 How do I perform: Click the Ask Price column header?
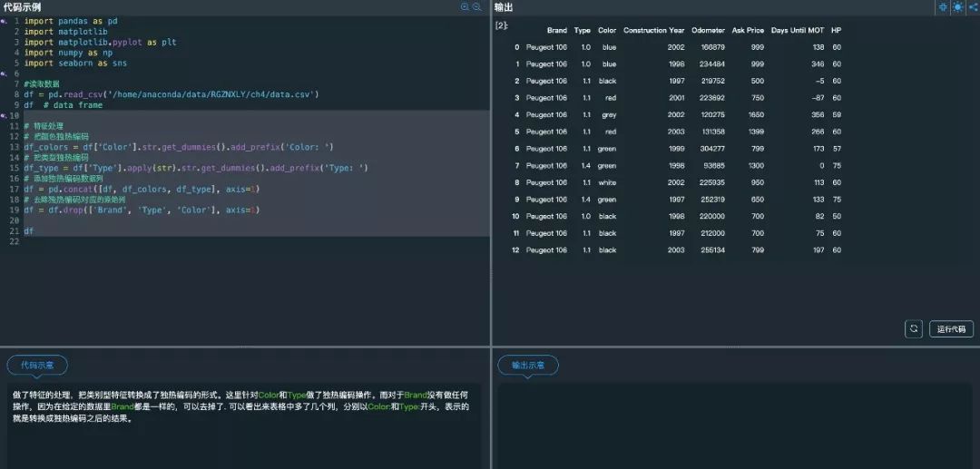tap(748, 30)
